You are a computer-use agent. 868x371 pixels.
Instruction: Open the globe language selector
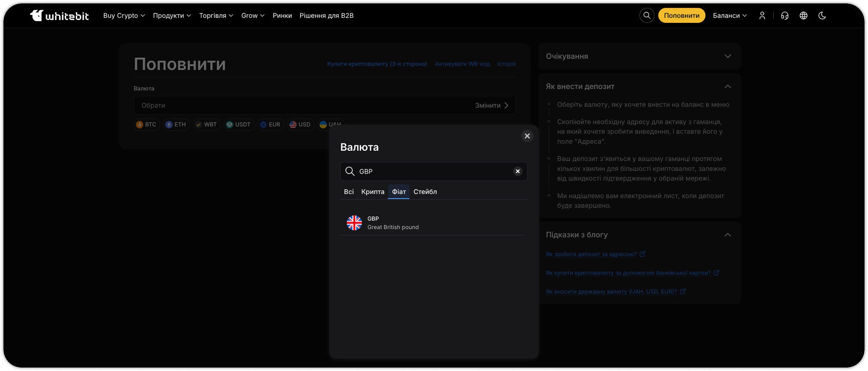coord(803,16)
